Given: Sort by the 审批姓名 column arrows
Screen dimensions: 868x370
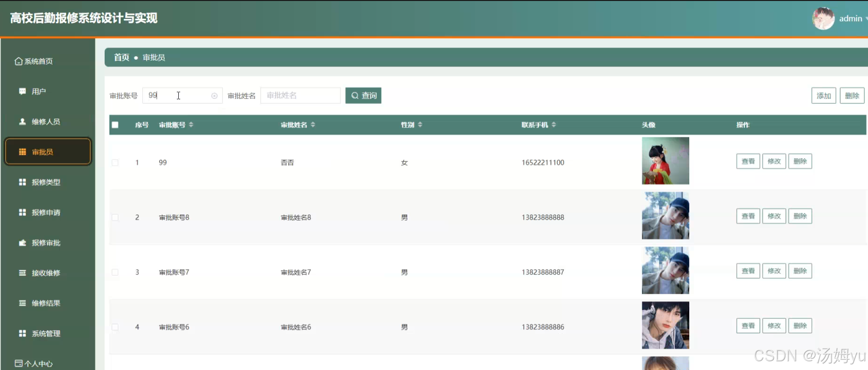Looking at the screenshot, I should (313, 125).
